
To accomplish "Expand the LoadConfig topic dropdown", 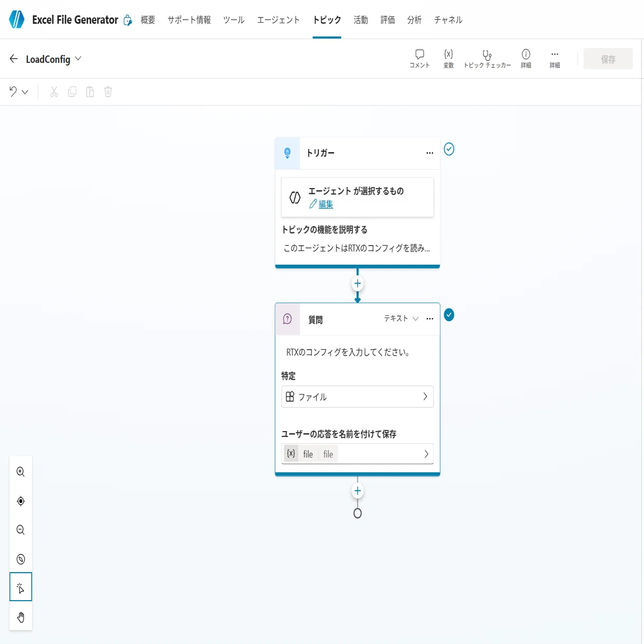I will [x=78, y=59].
